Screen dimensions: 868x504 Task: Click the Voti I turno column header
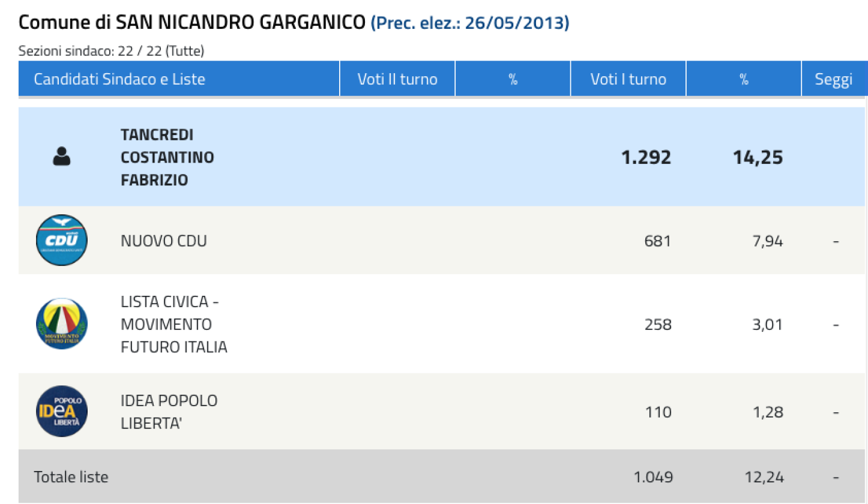click(628, 79)
